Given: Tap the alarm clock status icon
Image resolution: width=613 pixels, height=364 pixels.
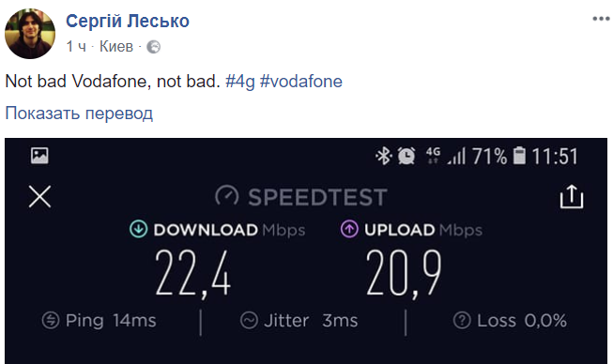Looking at the screenshot, I should (406, 156).
